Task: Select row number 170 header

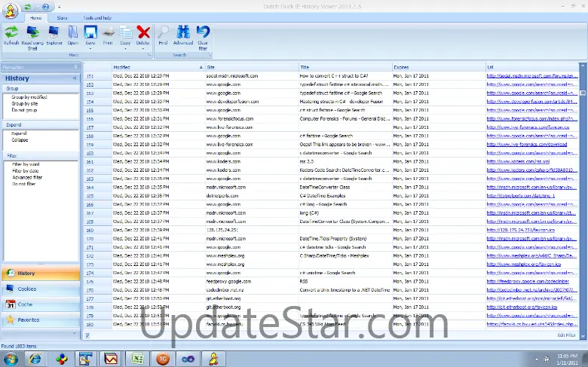Action: coord(97,238)
